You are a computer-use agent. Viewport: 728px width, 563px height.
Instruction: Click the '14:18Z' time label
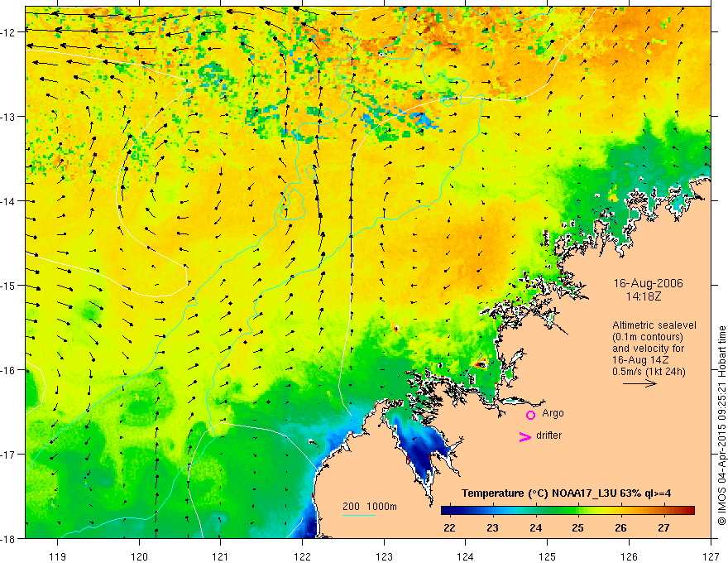click(x=643, y=296)
